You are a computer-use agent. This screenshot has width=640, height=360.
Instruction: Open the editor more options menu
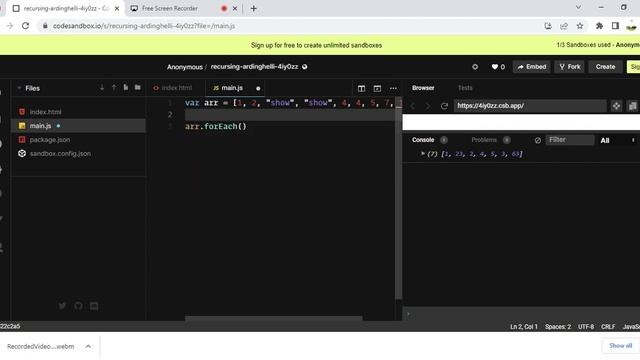point(393,88)
